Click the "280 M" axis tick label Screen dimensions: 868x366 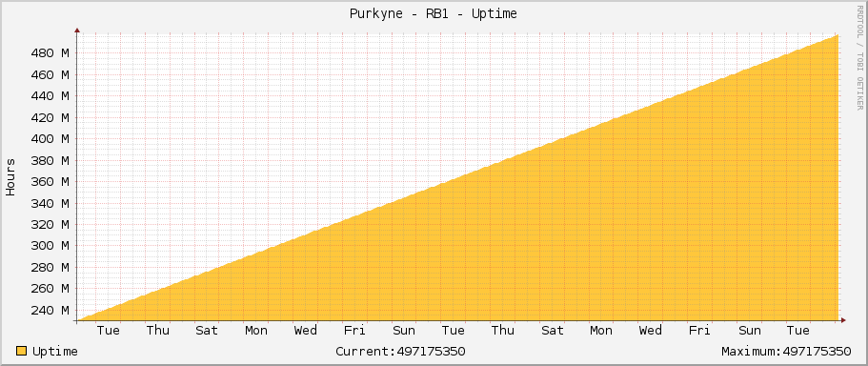click(x=50, y=268)
